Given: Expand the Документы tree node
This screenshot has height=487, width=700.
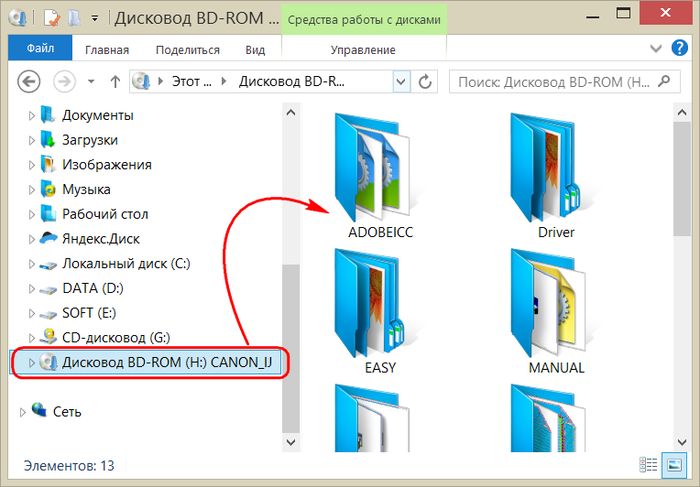Looking at the screenshot, I should 32,116.
